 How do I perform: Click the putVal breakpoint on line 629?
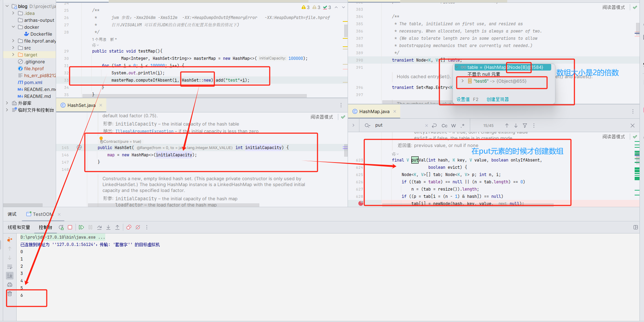point(361,203)
